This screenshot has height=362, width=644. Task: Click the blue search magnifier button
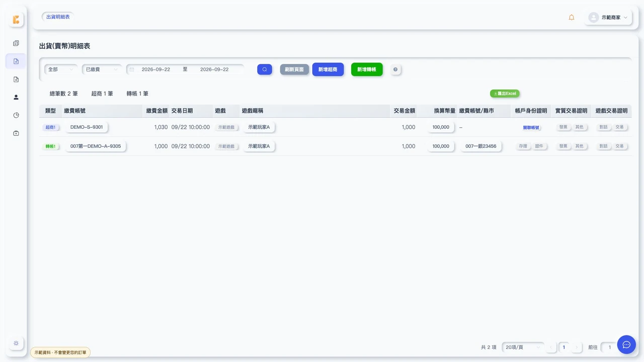[x=265, y=69]
